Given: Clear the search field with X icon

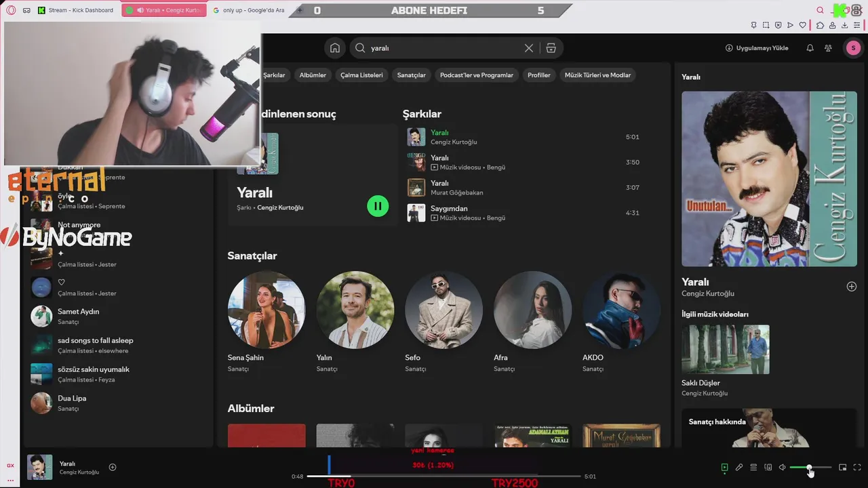Looking at the screenshot, I should 529,48.
